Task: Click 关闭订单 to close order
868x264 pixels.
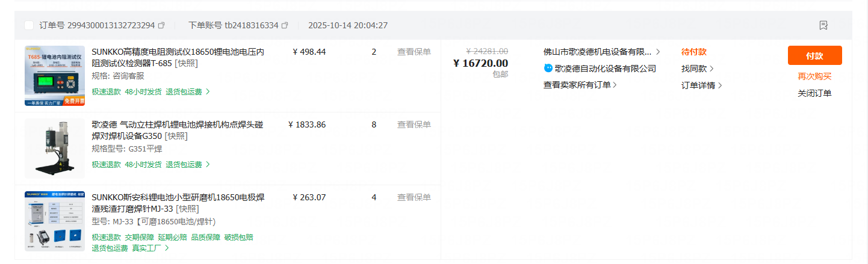Action: (814, 93)
